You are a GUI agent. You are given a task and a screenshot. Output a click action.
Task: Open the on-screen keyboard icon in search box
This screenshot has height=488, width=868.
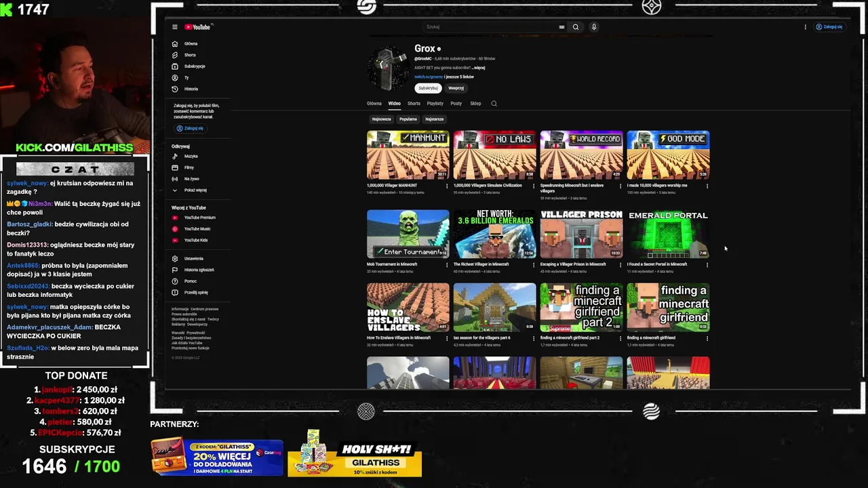561,27
